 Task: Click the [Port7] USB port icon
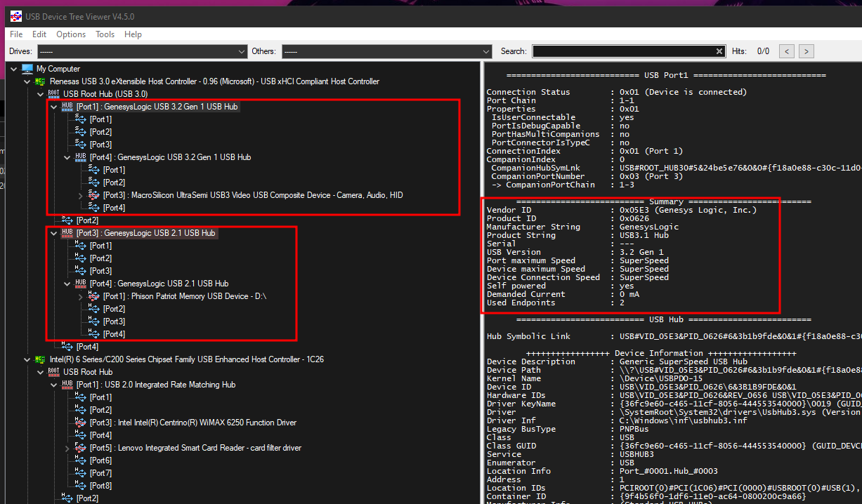tap(81, 473)
